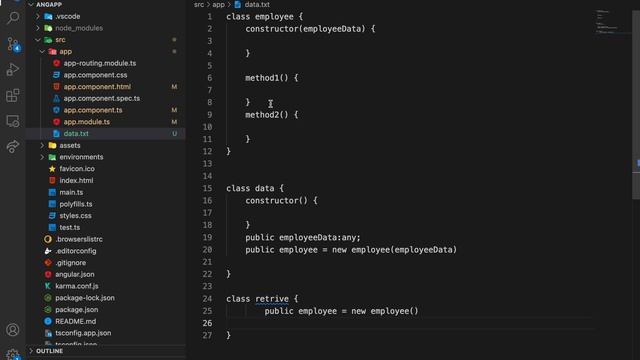Collapse the ANGAPP project root
The image size is (640, 360).
31,4
